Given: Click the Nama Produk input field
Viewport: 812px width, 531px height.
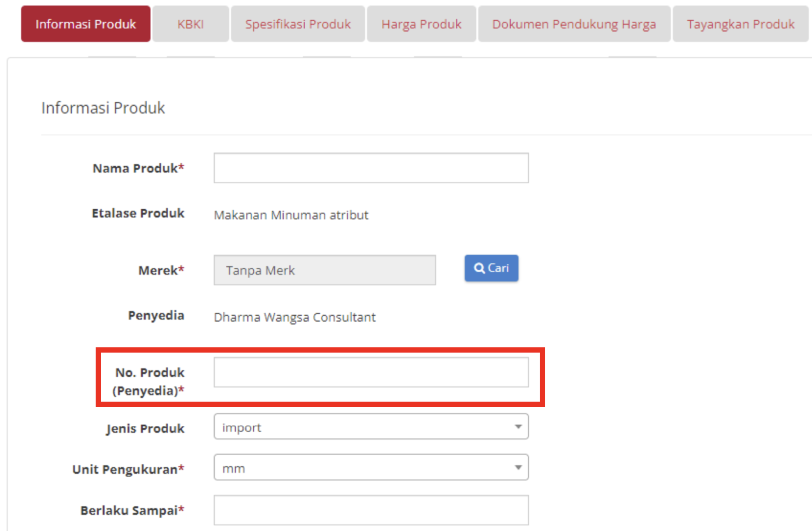Looking at the screenshot, I should [x=371, y=168].
